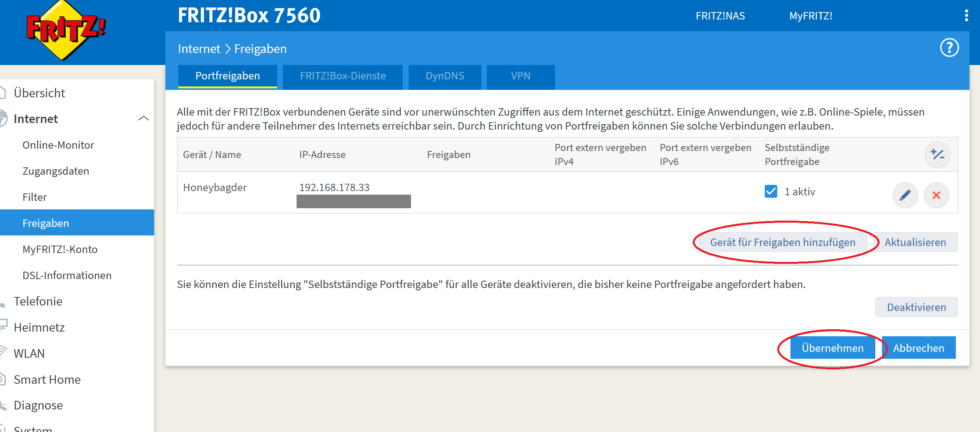Click the Abbrechen button

tap(919, 348)
